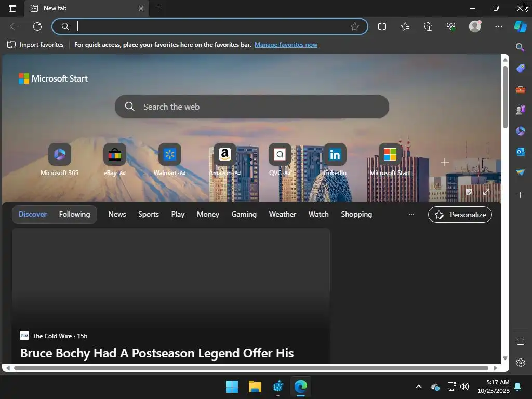Click the Search the web box
The image size is (532, 399).
click(252, 107)
